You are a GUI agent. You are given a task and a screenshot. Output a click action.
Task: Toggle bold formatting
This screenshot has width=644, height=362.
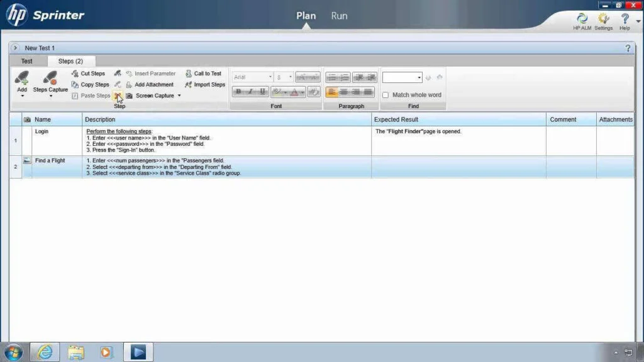[x=238, y=92]
